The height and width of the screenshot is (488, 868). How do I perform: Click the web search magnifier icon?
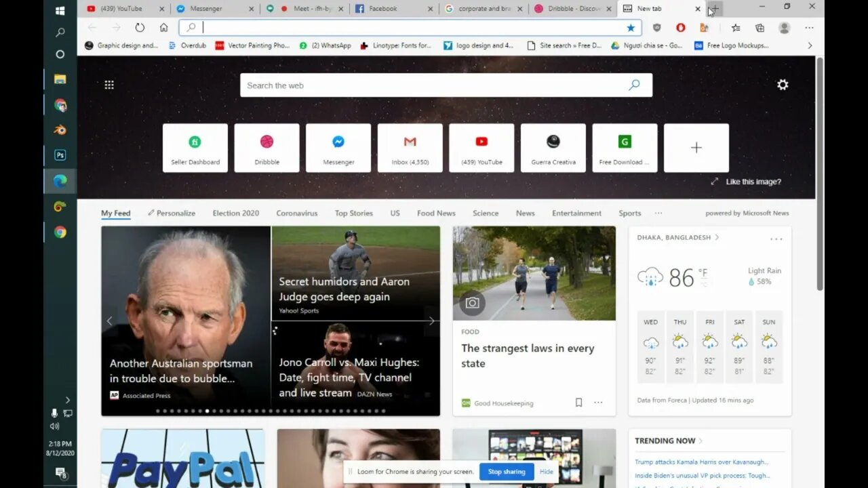(x=634, y=85)
